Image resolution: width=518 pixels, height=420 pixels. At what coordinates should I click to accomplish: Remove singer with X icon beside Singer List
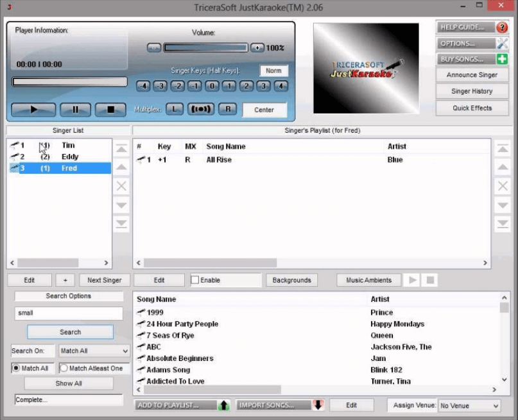click(x=121, y=186)
